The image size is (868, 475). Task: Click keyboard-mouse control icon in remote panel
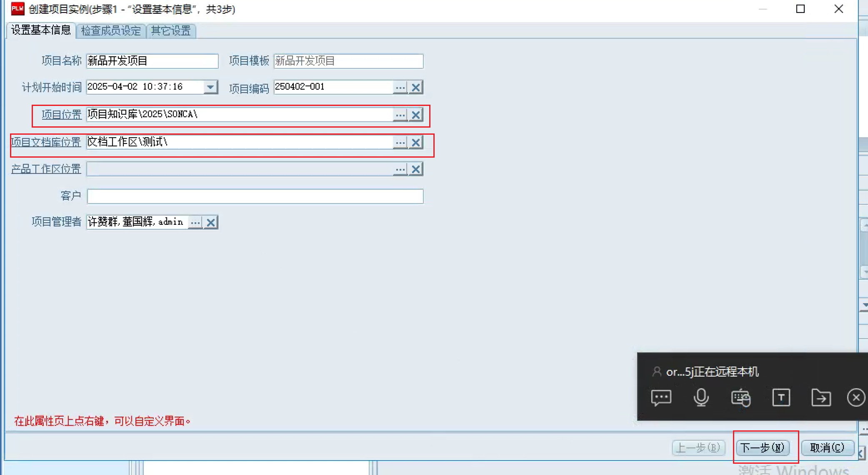(741, 397)
